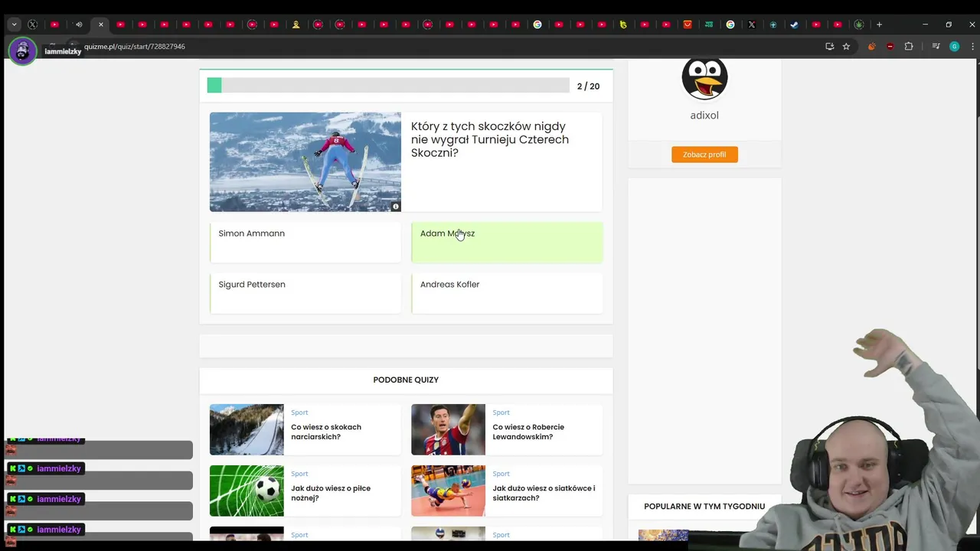This screenshot has height=551, width=980.
Task: Switch to the teal circle icon tab
Action: [773, 24]
